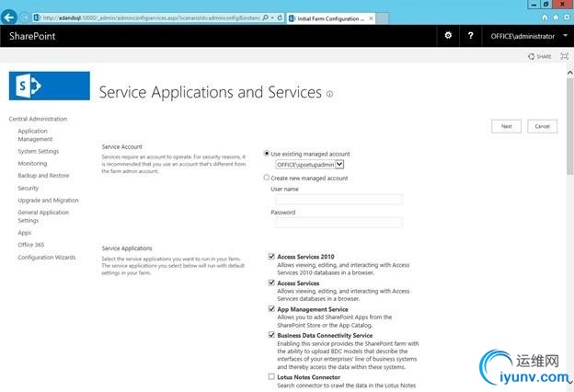The height and width of the screenshot is (392, 574).
Task: Open Central Administration link
Action: click(38, 119)
